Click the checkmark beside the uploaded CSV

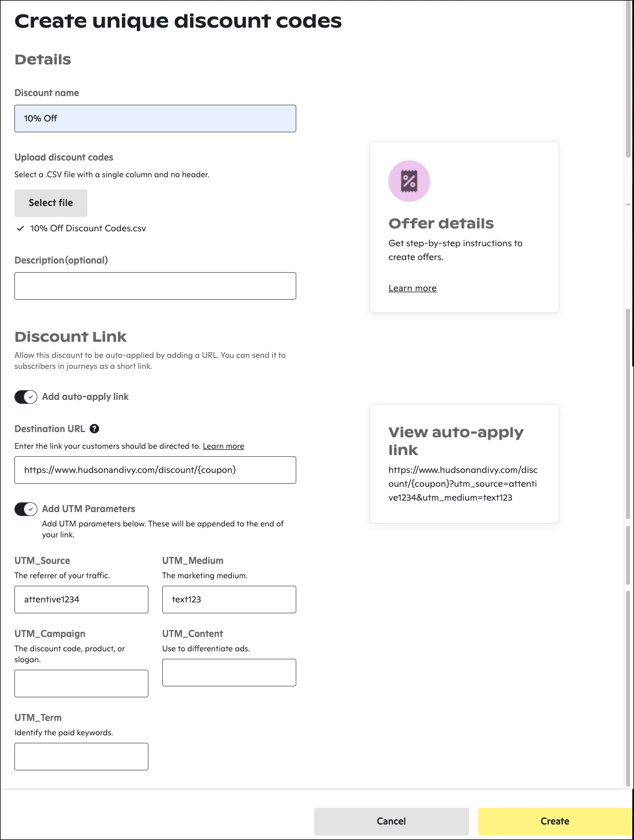pyautogui.click(x=21, y=228)
